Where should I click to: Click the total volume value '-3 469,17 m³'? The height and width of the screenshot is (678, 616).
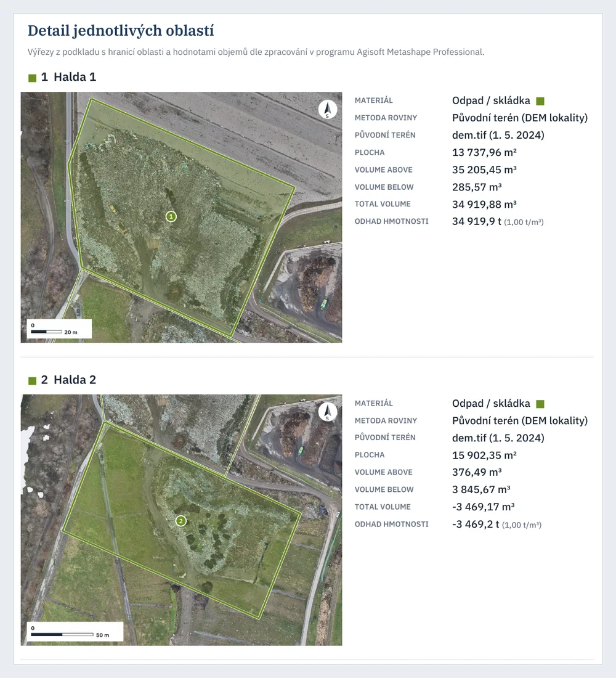[484, 507]
